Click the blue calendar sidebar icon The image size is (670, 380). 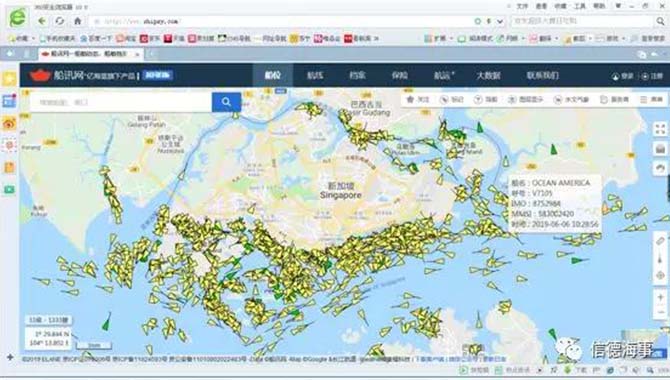(x=9, y=101)
